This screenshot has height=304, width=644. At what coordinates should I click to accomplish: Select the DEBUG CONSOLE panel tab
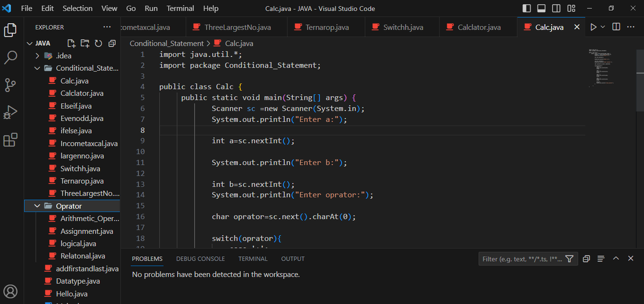click(x=200, y=259)
